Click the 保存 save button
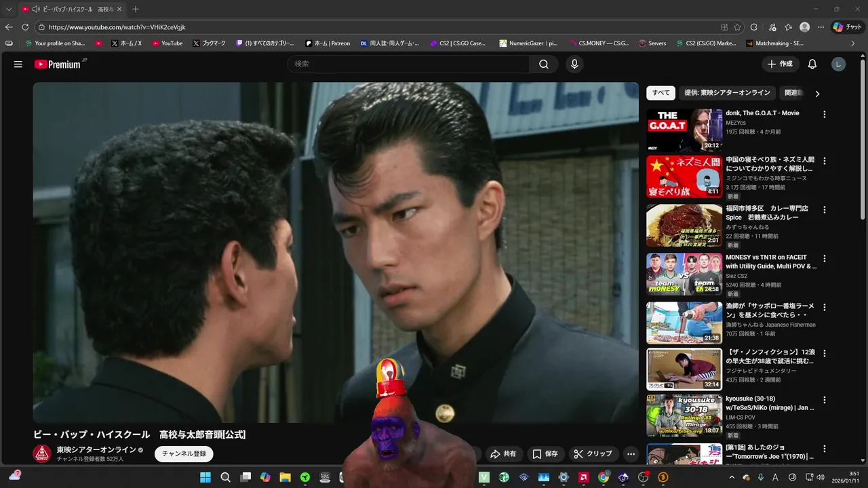868x488 pixels. (545, 454)
